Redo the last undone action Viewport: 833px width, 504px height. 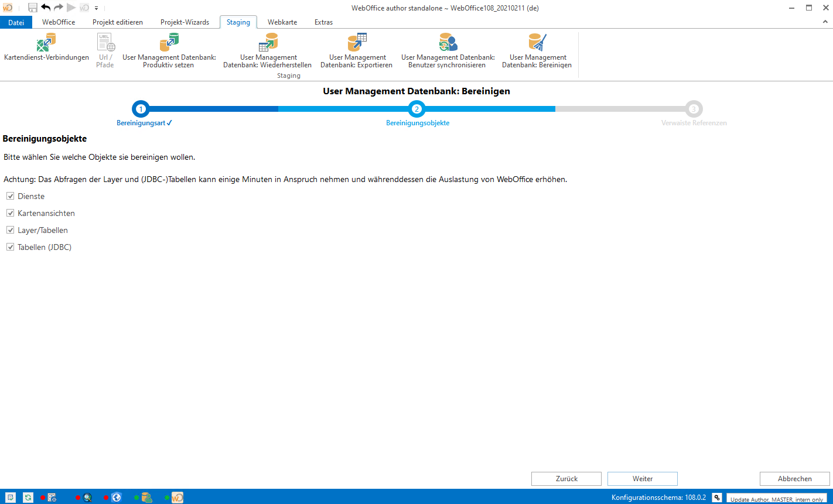[x=59, y=8]
